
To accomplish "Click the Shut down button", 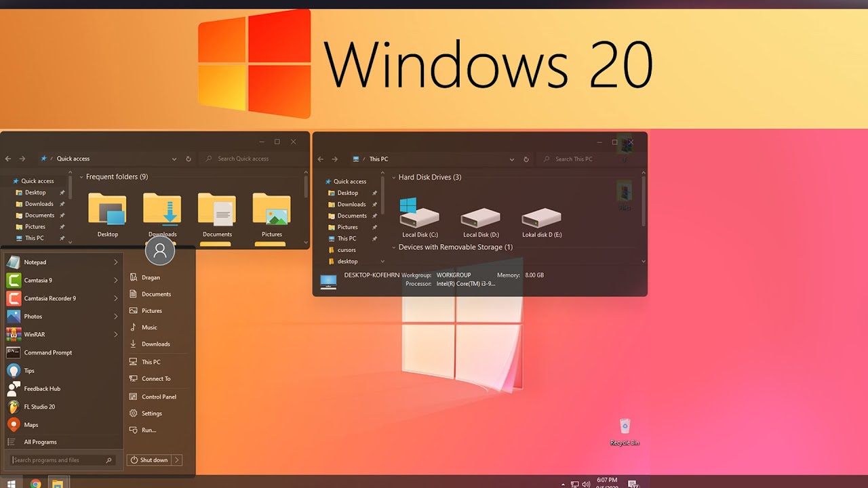I will pos(149,460).
